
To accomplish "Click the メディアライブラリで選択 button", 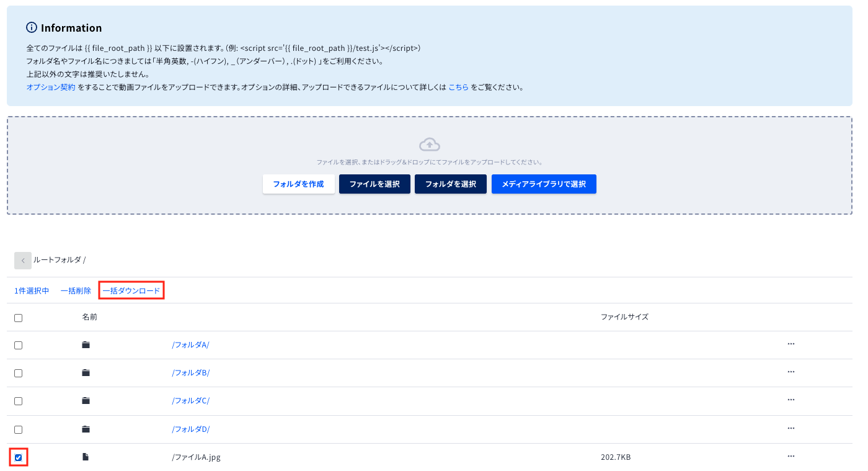I will point(544,184).
